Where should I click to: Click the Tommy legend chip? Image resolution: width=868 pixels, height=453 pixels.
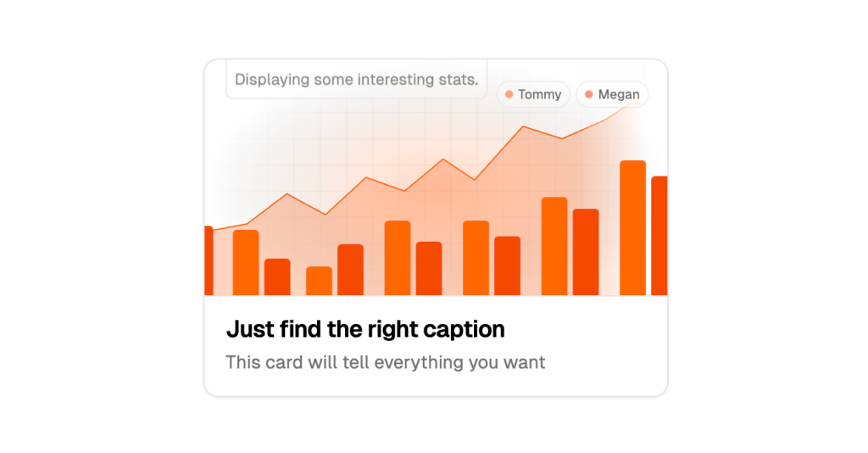click(533, 94)
